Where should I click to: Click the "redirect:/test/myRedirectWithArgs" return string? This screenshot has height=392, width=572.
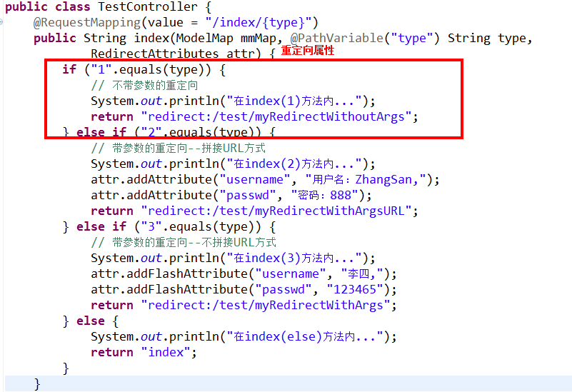tap(266, 305)
